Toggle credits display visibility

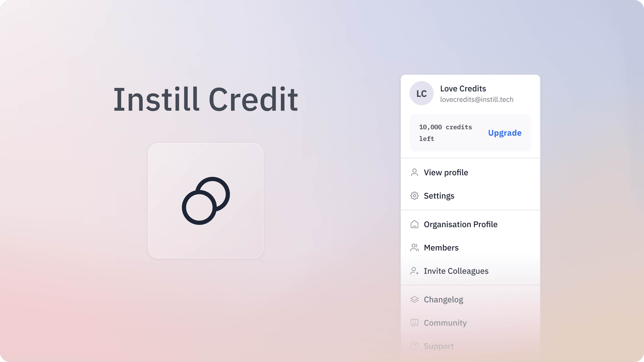point(445,133)
